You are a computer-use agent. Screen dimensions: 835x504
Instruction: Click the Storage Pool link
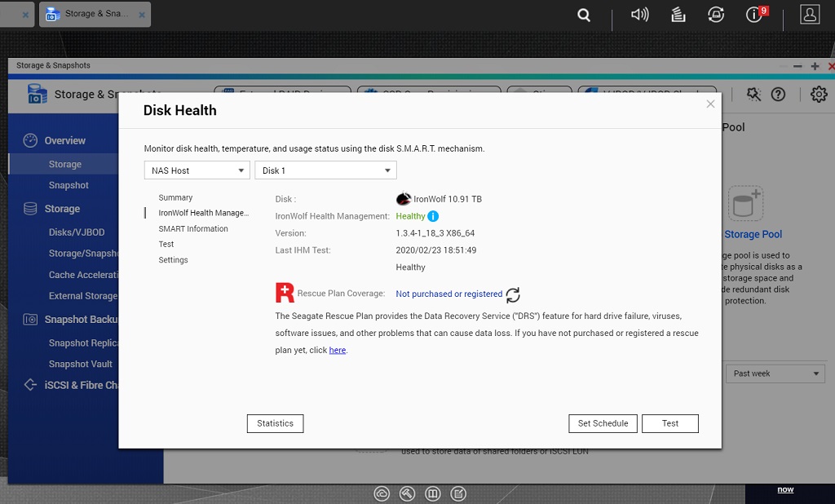[x=753, y=234]
